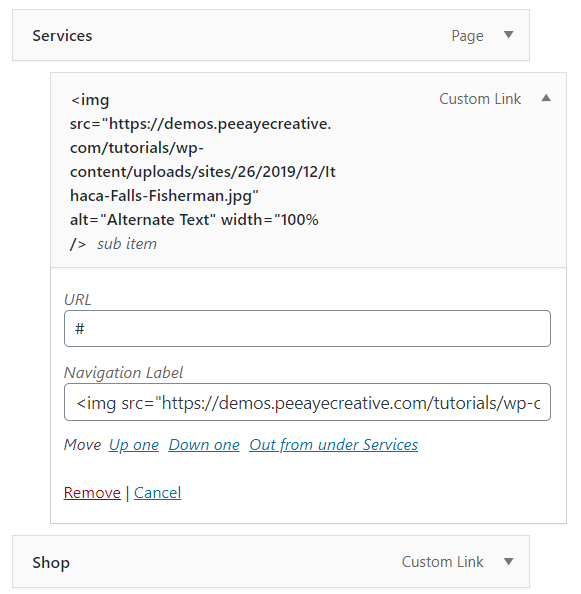Screen dimensions: 581x594
Task: Click Out from under Services link
Action: click(333, 445)
